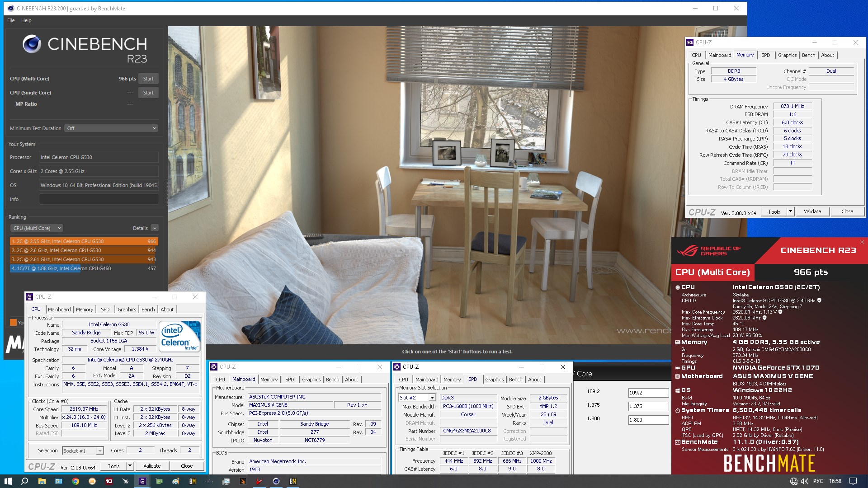Switch to CPU-Z purple chip taskbar icon
The width and height of the screenshot is (868, 488).
(x=142, y=481)
